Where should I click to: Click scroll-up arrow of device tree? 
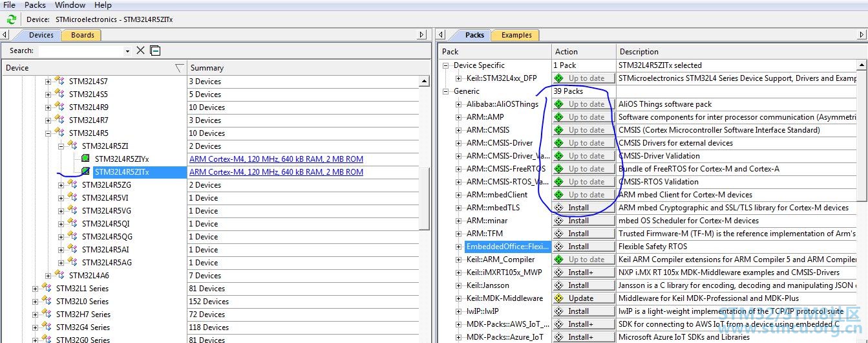(424, 82)
